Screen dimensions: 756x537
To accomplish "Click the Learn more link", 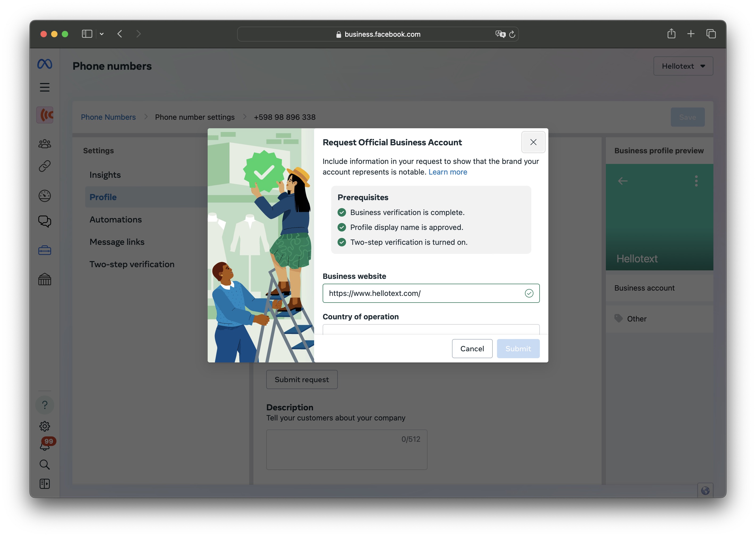I will pyautogui.click(x=448, y=172).
